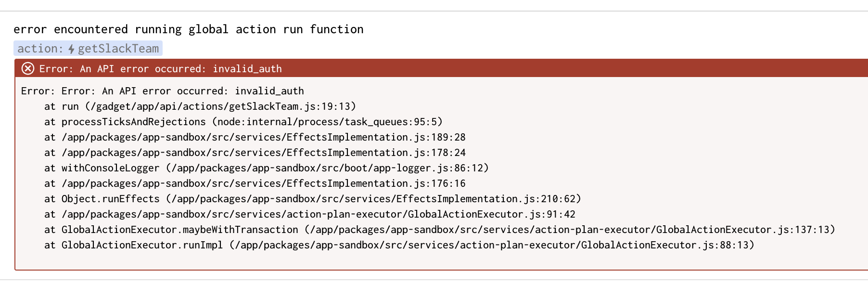Click the "action:" label in the tag
This screenshot has width=868, height=285.
point(40,49)
